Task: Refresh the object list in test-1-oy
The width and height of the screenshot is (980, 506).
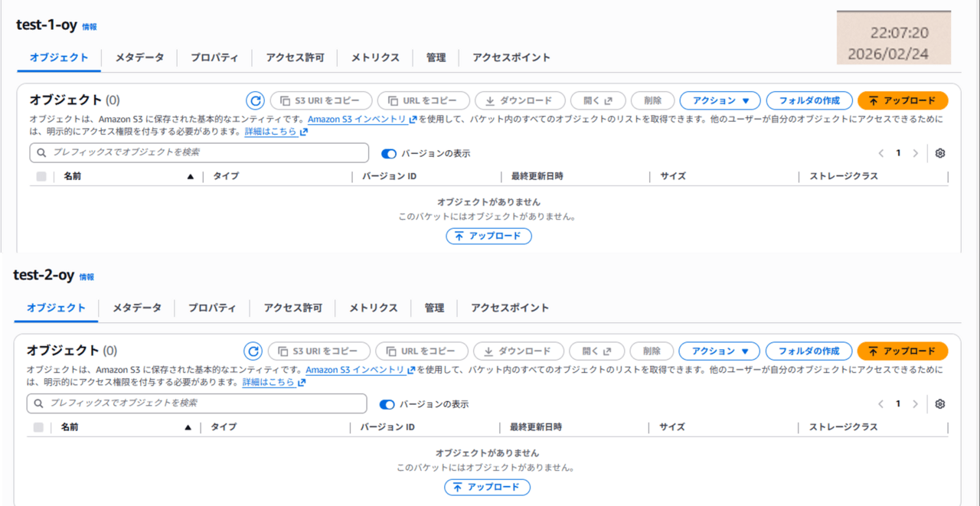Action: (x=255, y=100)
